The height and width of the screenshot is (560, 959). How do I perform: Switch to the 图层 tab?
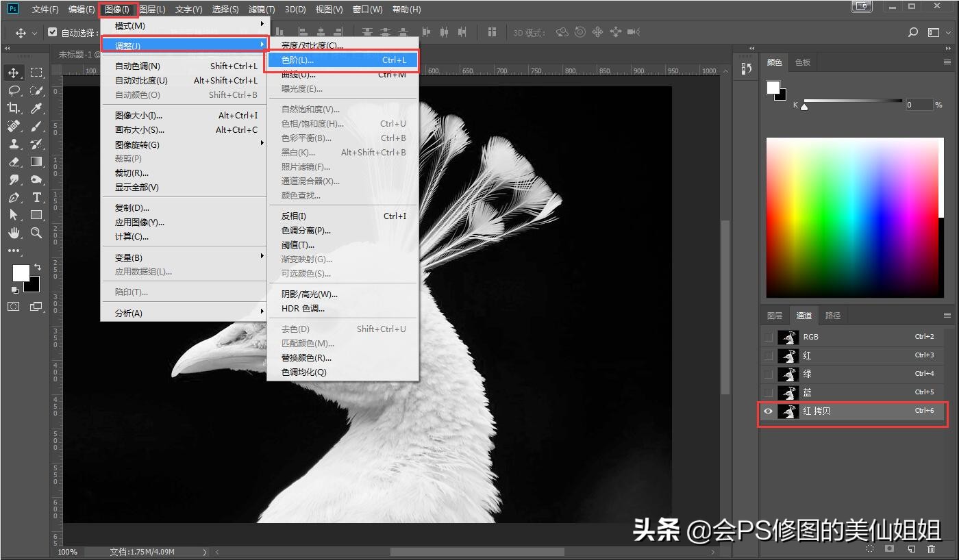click(x=775, y=316)
